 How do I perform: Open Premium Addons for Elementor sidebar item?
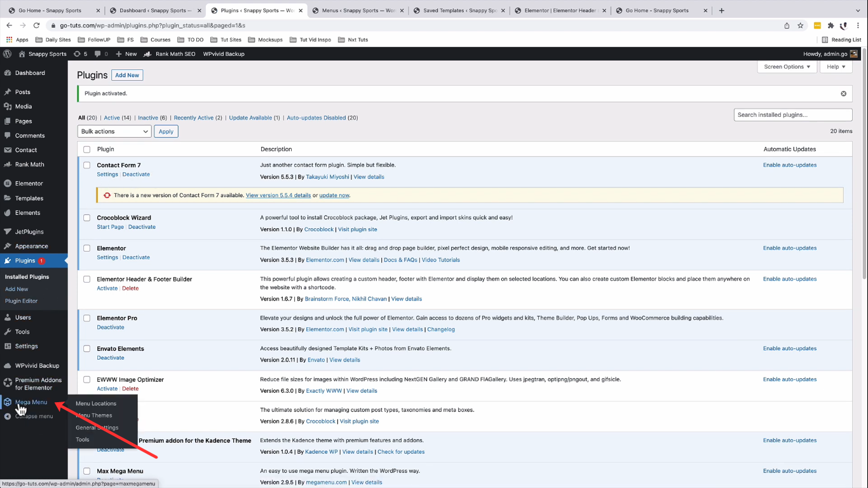tap(38, 384)
